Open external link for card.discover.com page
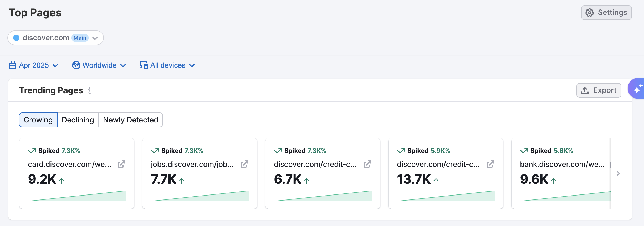 tap(121, 164)
